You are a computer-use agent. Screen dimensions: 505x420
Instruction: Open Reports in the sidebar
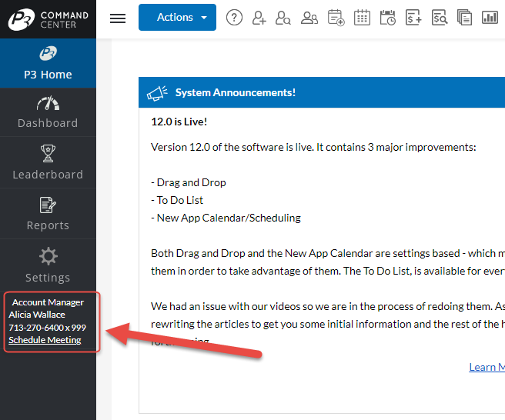(48, 214)
